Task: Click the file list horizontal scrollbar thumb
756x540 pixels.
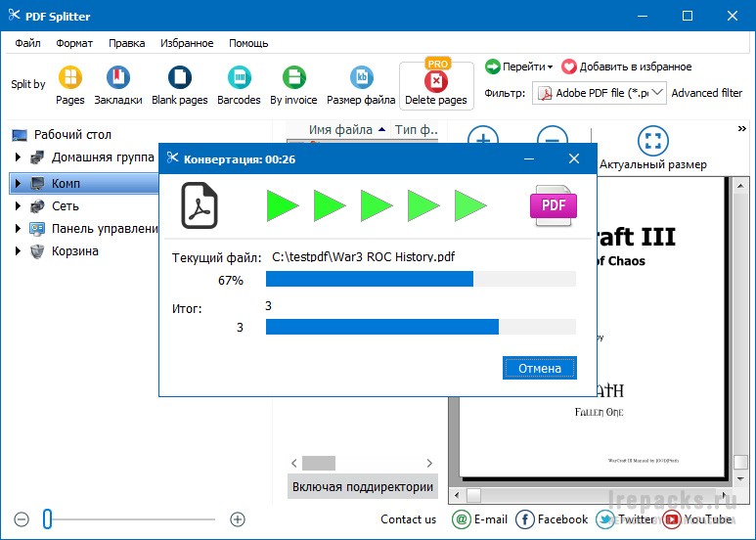Action: [x=319, y=464]
